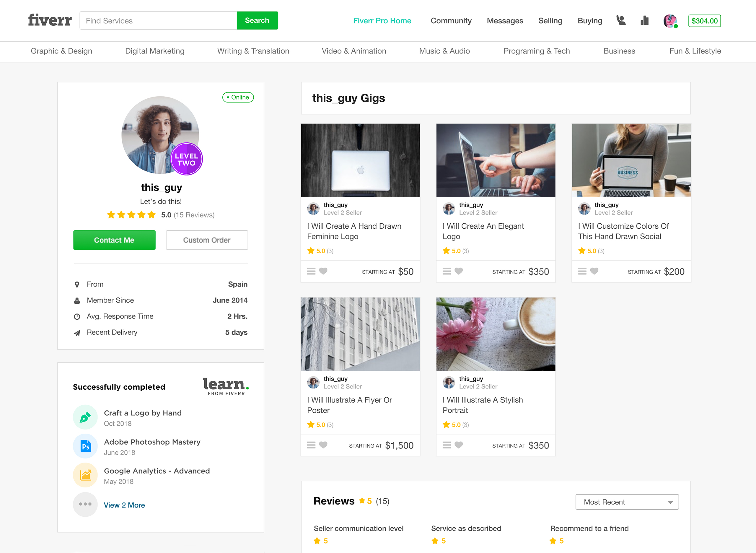Click the Custom Order button
This screenshot has width=756, height=553.
pyautogui.click(x=206, y=240)
